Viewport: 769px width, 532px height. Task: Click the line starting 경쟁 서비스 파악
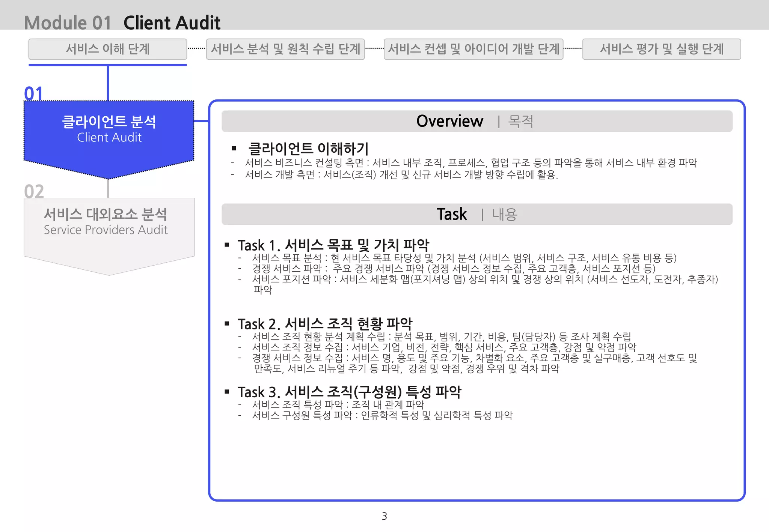coord(454,269)
